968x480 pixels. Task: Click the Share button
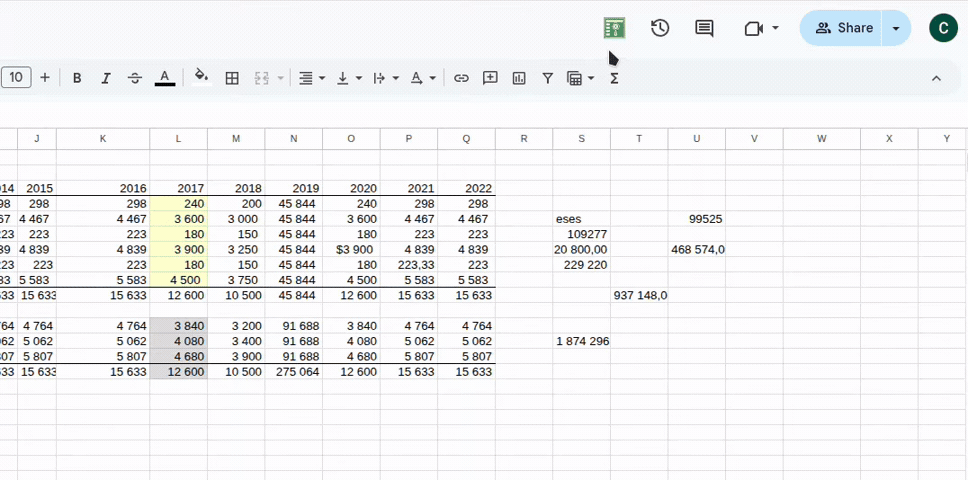click(843, 28)
